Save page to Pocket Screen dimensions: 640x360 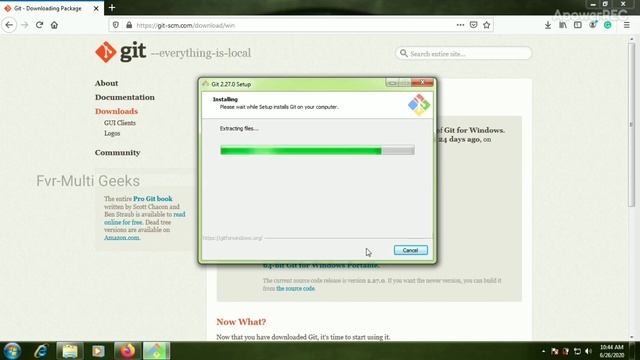pyautogui.click(x=473, y=25)
